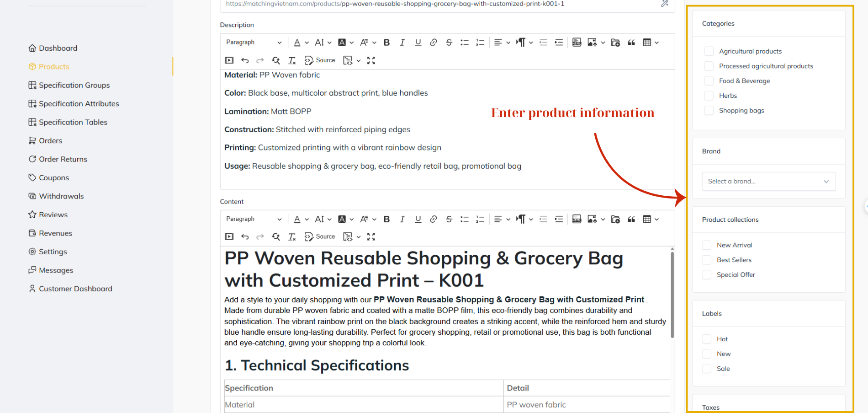This screenshot has height=413, width=868.
Task: Add bulleted list in Description editor
Action: [x=464, y=43]
